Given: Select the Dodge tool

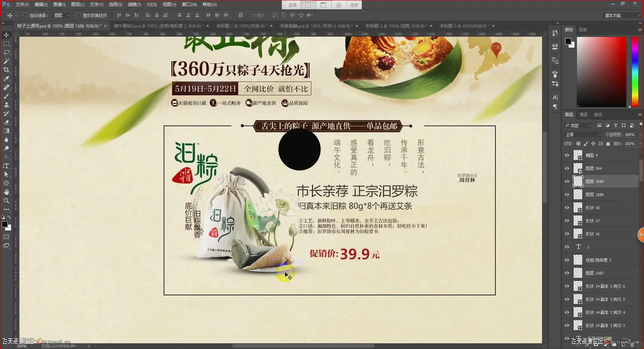Looking at the screenshot, I should click(6, 148).
